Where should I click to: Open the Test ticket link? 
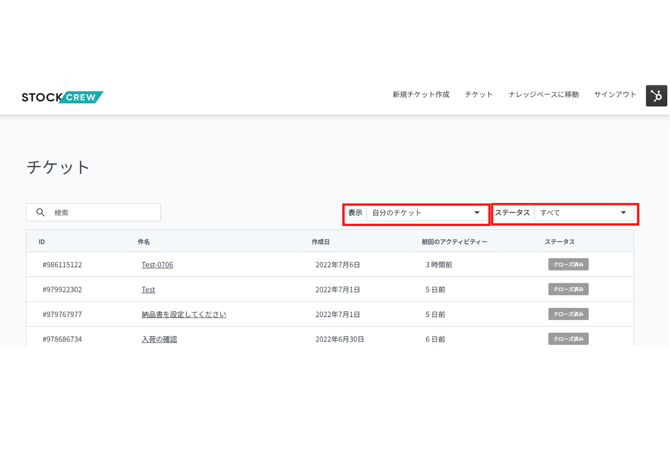pyautogui.click(x=148, y=290)
